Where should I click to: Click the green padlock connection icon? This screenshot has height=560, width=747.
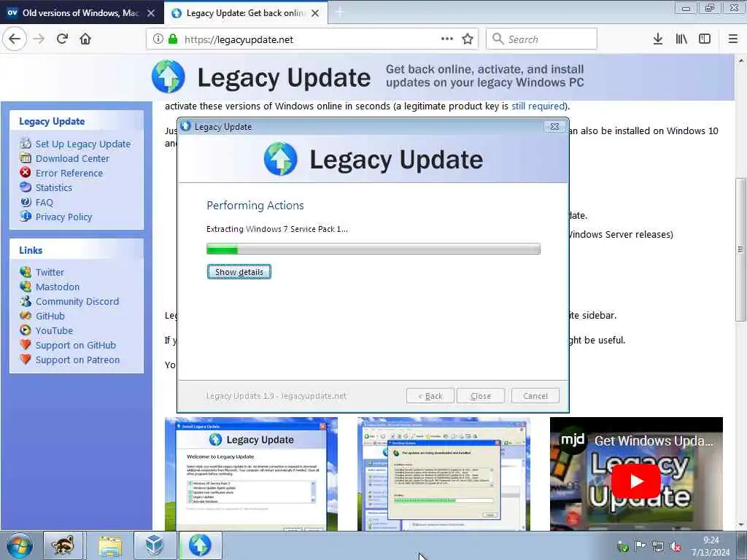173,39
